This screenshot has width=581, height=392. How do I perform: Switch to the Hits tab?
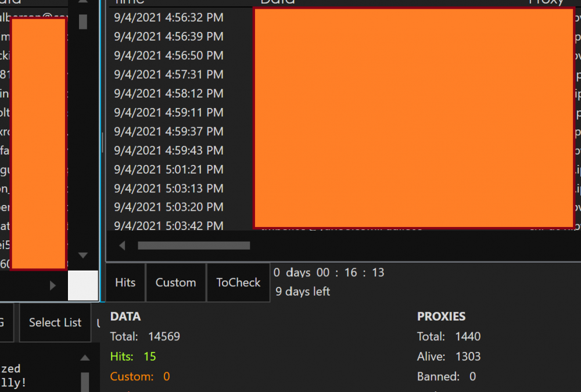[125, 283]
